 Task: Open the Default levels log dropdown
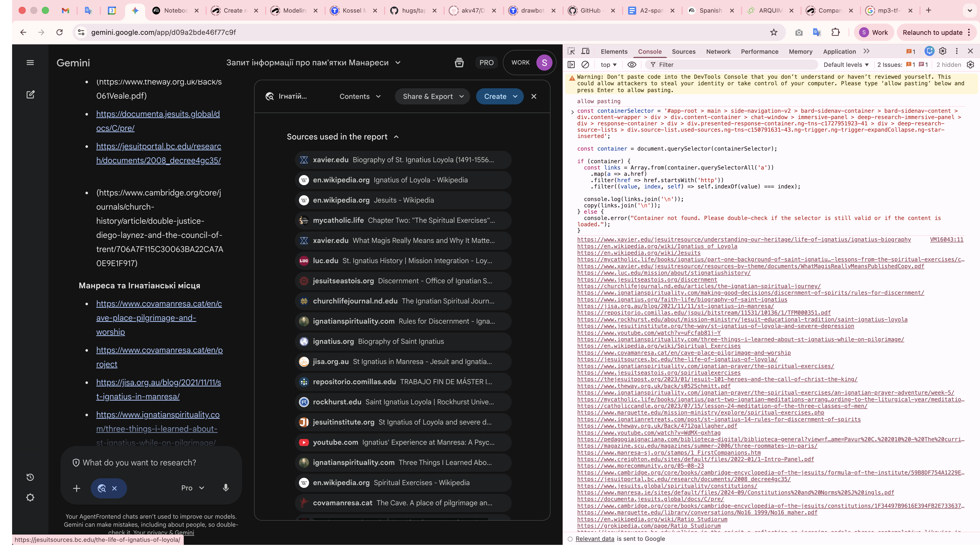pyautogui.click(x=846, y=65)
